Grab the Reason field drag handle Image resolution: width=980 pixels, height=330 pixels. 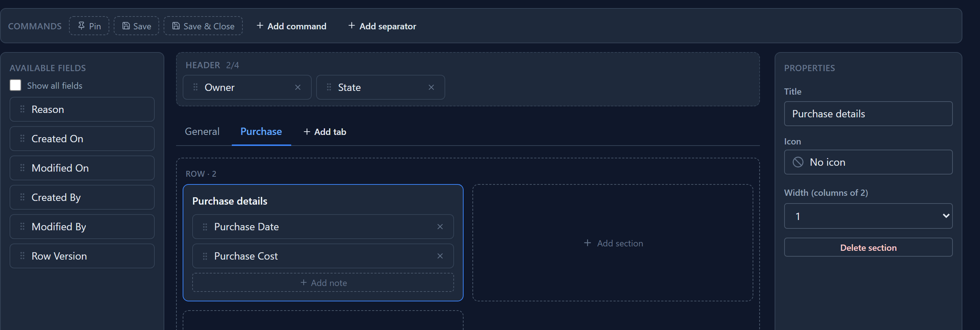tap(22, 109)
